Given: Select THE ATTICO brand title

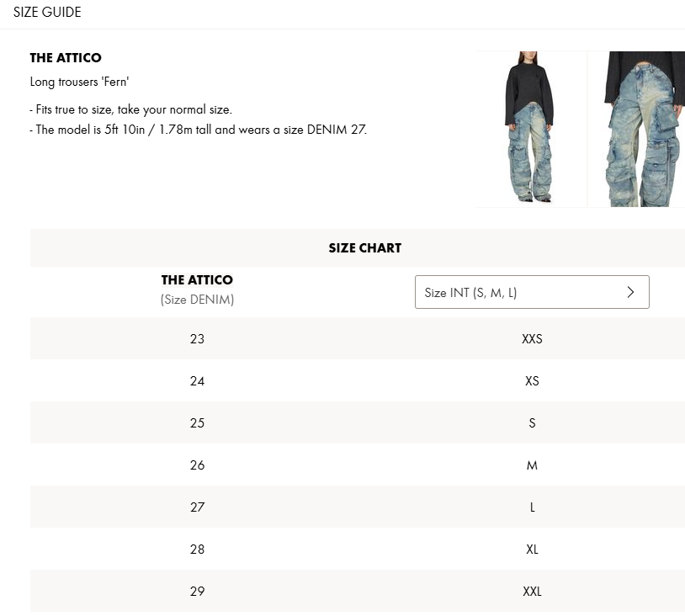Looking at the screenshot, I should click(x=66, y=58).
